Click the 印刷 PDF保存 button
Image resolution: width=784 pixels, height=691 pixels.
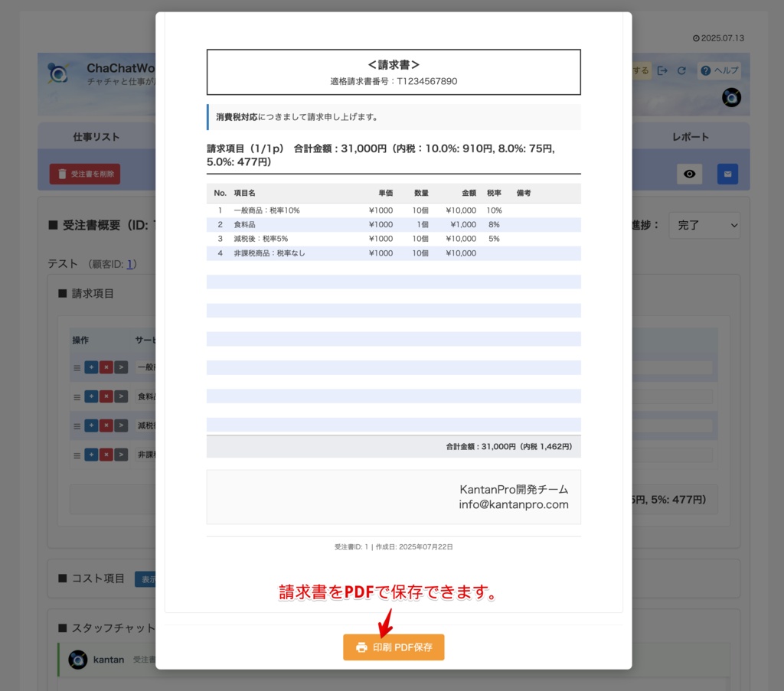pos(393,647)
